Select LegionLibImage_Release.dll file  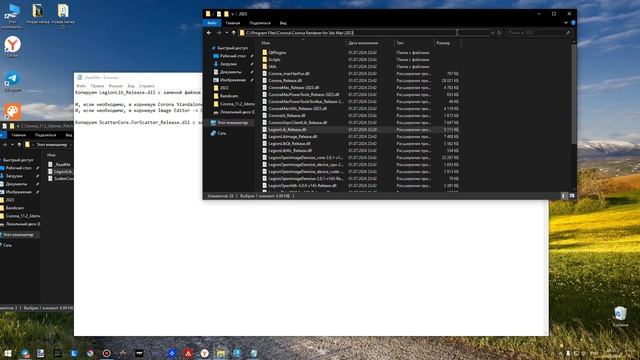(293, 136)
